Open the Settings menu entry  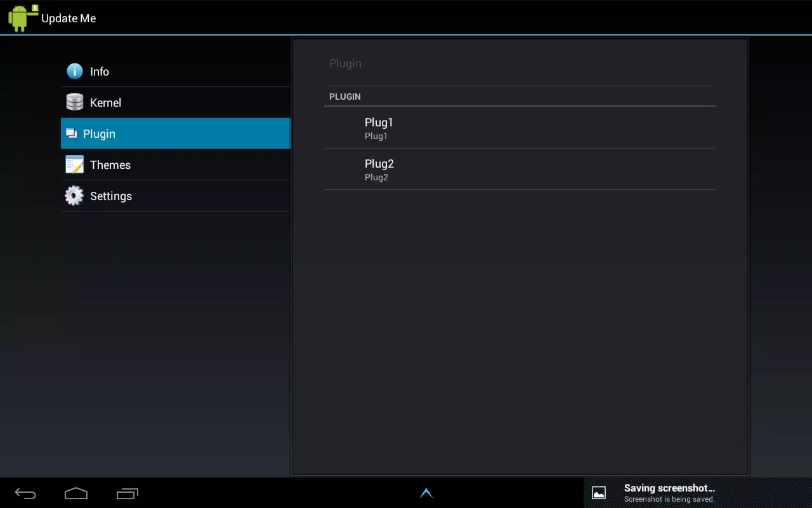click(x=176, y=196)
